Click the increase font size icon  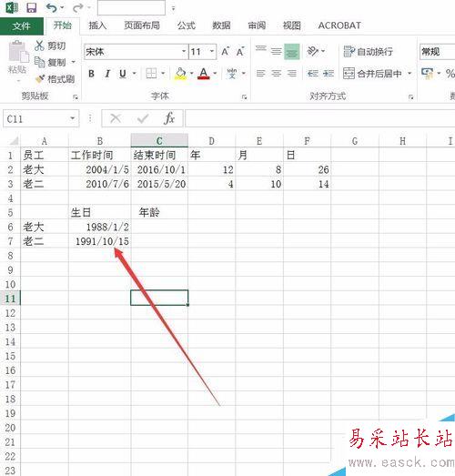pos(225,51)
